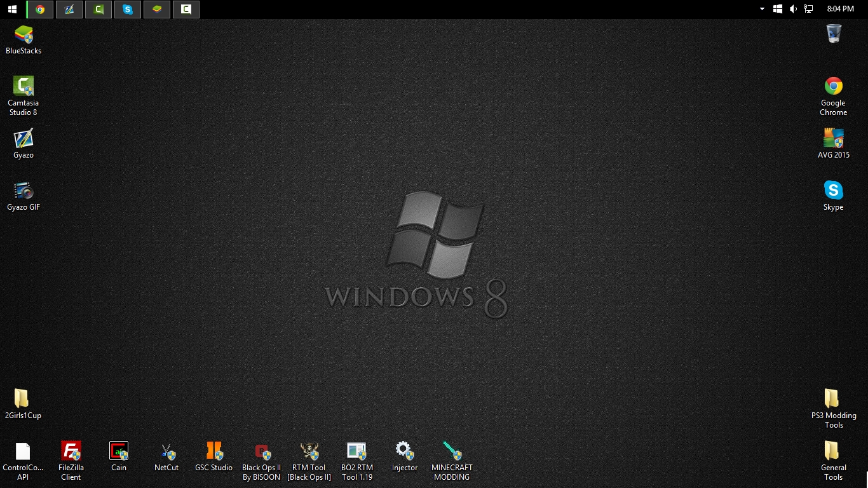Select the Google Chrome desktop shortcut

click(834, 96)
